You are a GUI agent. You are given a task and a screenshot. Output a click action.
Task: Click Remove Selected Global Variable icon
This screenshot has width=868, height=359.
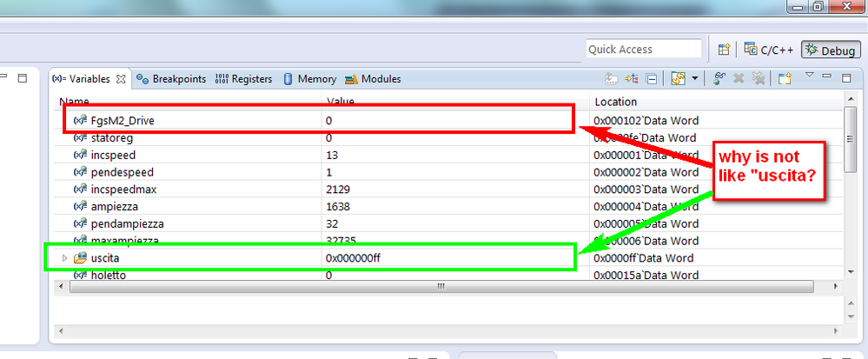click(x=738, y=79)
